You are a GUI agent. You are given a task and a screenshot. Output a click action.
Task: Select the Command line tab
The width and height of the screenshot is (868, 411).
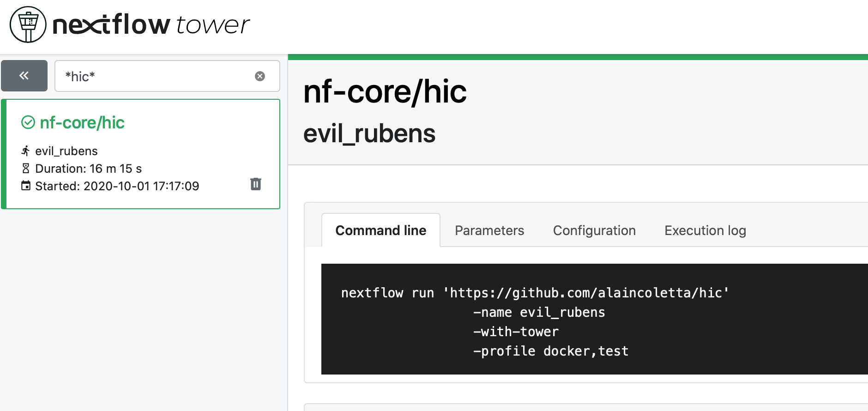pos(380,230)
